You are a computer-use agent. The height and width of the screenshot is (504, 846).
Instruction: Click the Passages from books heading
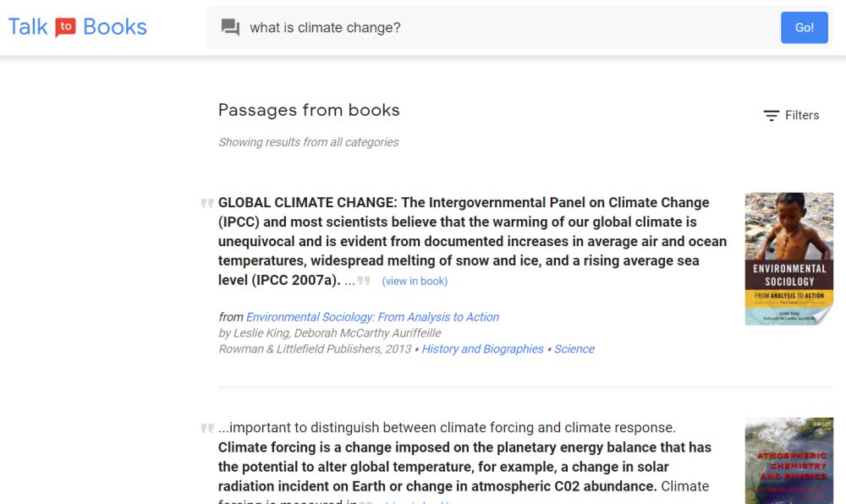309,110
